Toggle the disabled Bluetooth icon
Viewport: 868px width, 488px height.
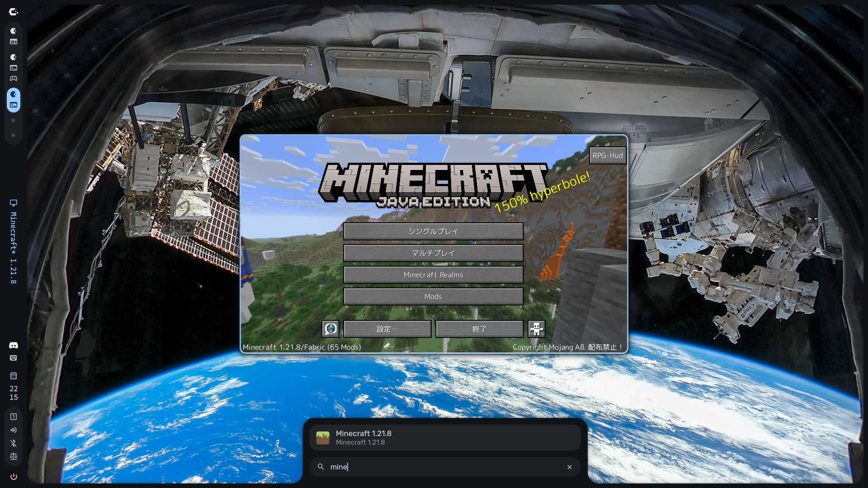click(x=14, y=443)
